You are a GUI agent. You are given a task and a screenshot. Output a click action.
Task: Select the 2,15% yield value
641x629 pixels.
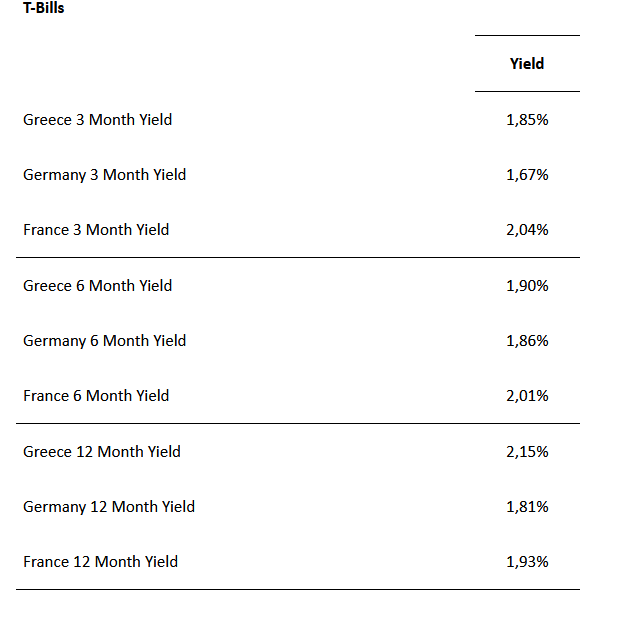coord(527,452)
